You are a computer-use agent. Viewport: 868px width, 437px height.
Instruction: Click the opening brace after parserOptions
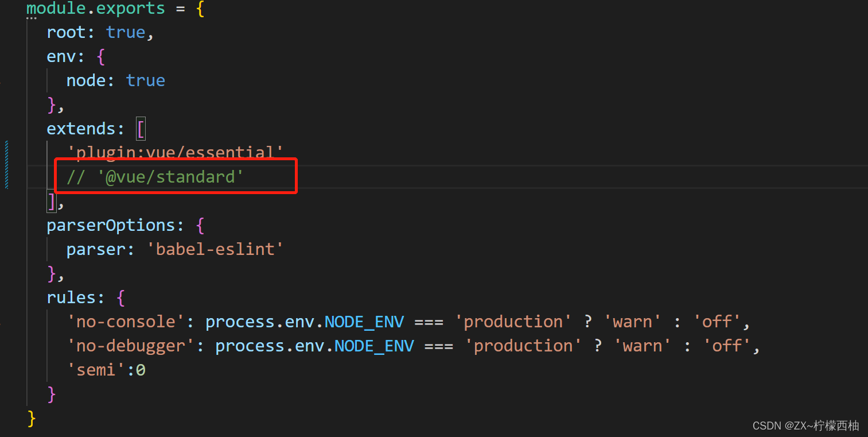pos(200,225)
